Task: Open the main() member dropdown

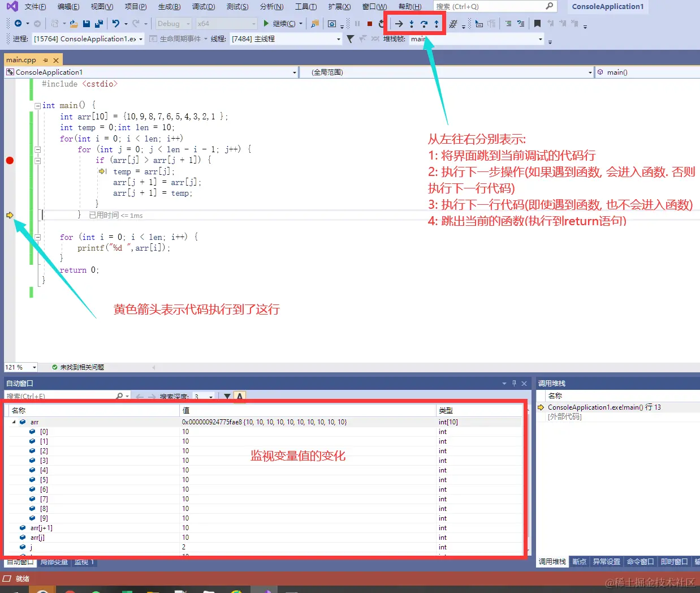Action: tap(647, 72)
